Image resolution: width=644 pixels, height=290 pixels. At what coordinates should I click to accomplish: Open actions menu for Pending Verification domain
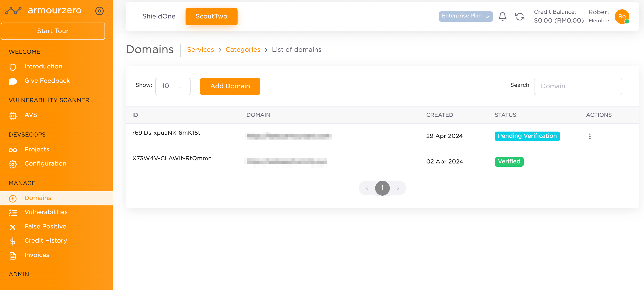[590, 136]
